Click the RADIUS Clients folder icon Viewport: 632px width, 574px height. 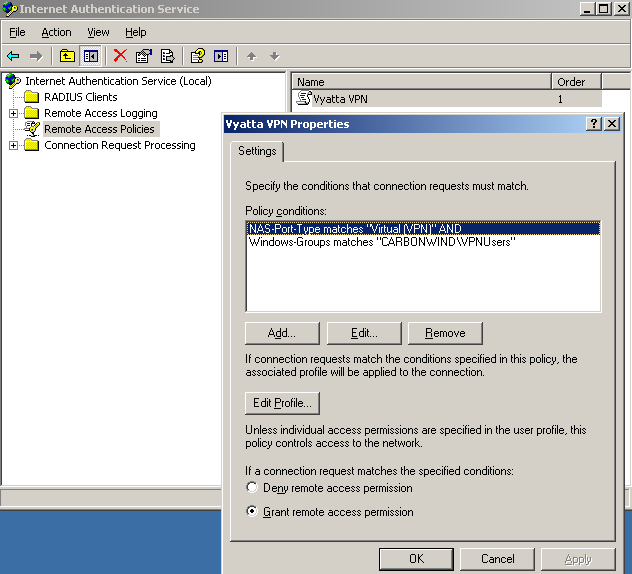coord(31,97)
